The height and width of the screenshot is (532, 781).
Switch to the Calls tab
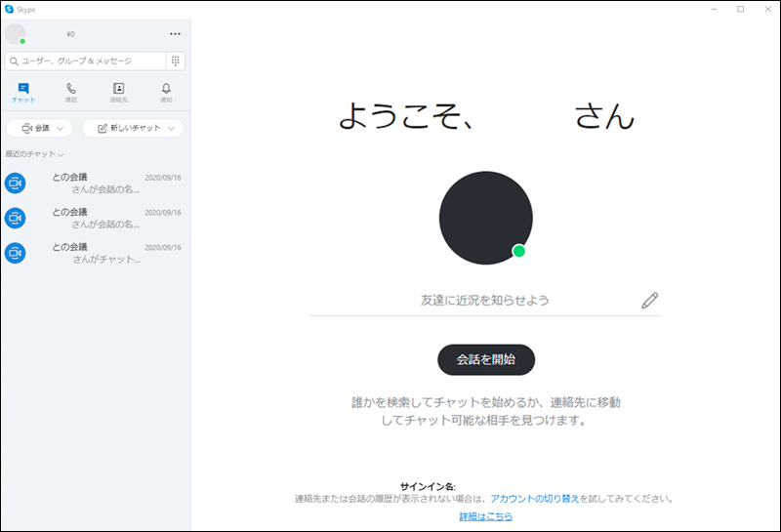tap(71, 93)
